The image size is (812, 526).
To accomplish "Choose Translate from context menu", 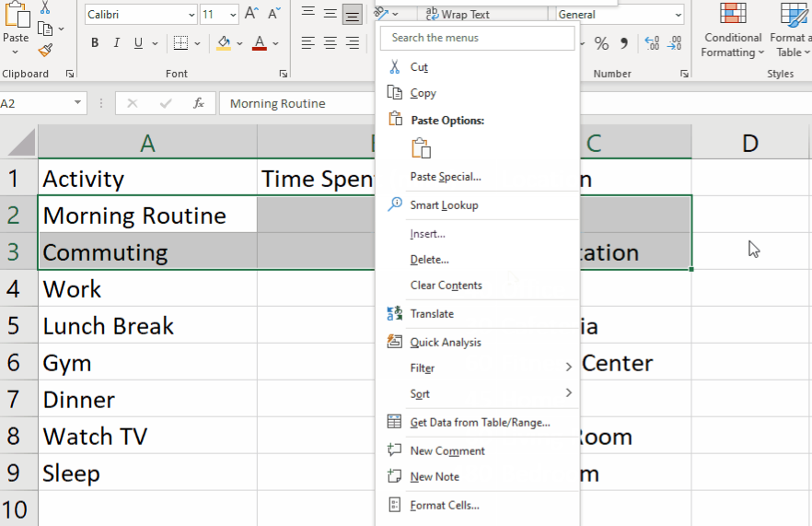I will pos(477,314).
